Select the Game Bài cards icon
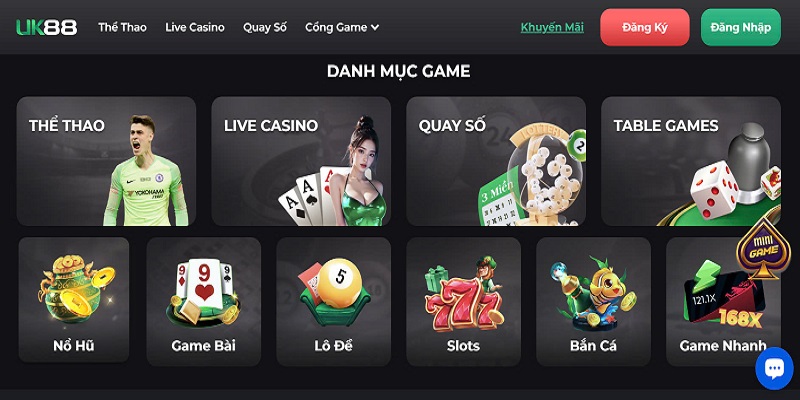This screenshot has width=800, height=400. pos(204,302)
